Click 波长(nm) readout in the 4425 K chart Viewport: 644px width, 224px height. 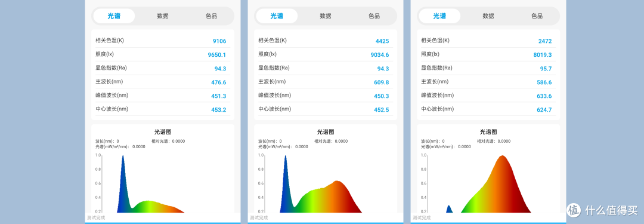(270, 141)
